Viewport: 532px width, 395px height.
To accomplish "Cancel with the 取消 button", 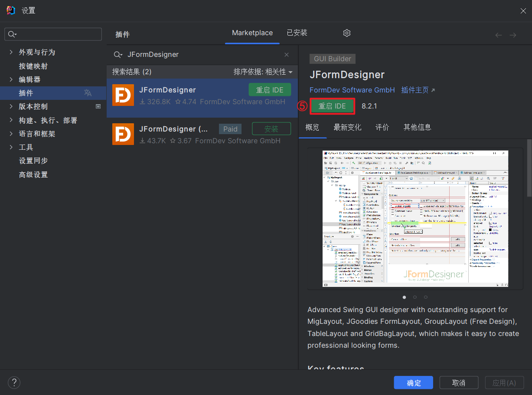I will click(459, 382).
